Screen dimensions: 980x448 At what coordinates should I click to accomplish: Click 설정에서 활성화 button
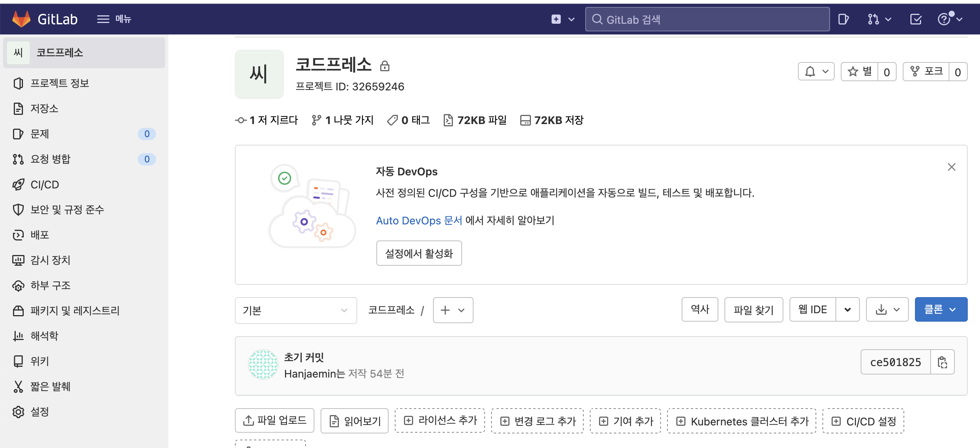(419, 253)
